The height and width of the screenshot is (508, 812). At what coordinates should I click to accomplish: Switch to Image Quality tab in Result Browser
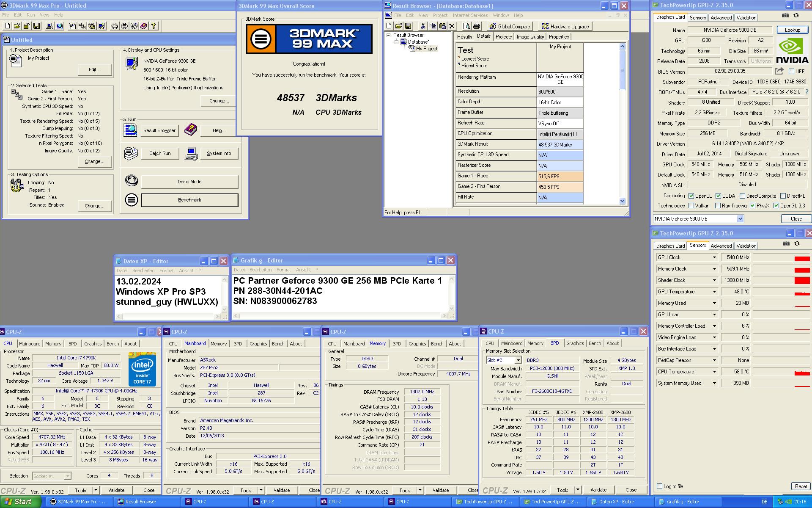pos(530,37)
